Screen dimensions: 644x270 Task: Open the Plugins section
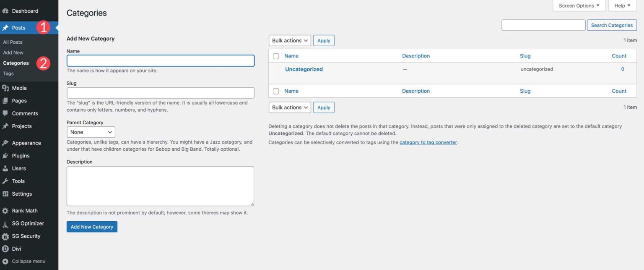click(x=20, y=155)
